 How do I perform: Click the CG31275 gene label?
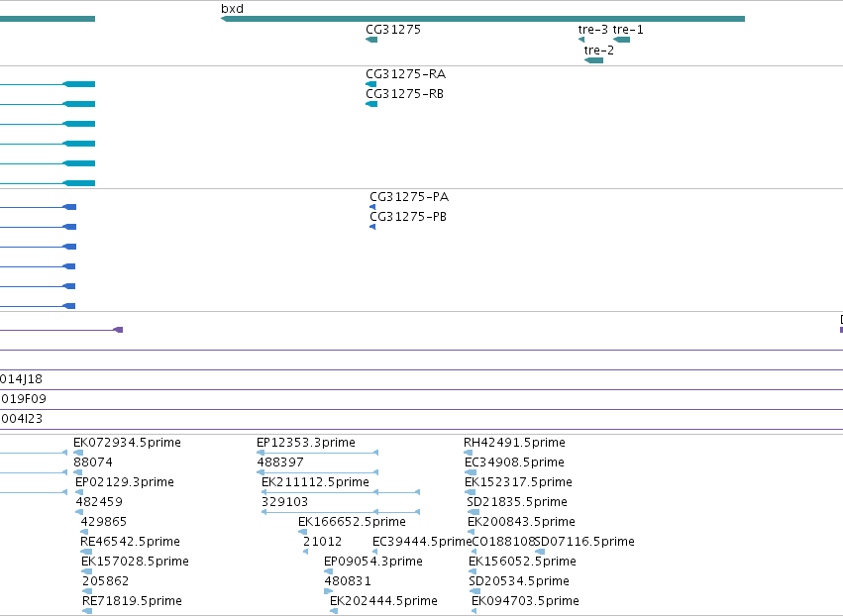pos(393,30)
